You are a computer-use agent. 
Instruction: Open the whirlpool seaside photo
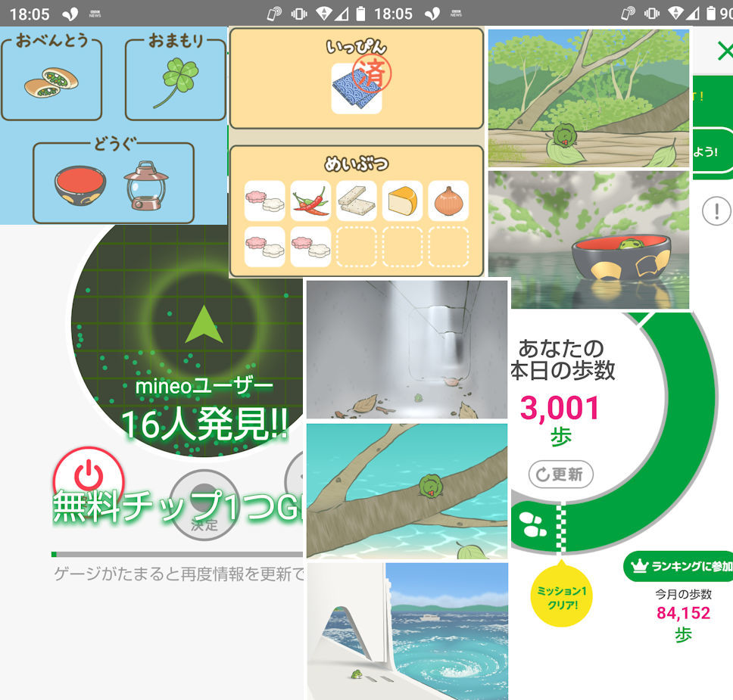[x=407, y=631]
